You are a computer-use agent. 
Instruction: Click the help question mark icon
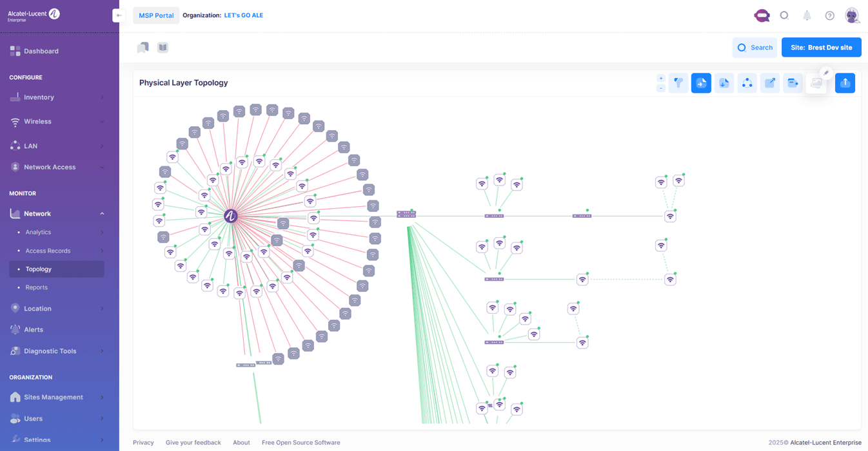(829, 15)
